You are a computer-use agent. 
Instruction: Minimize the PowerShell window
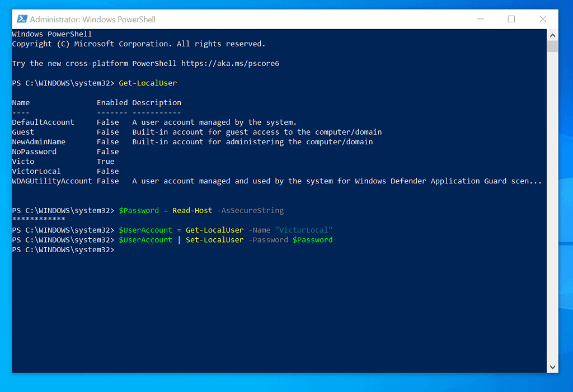pyautogui.click(x=480, y=19)
